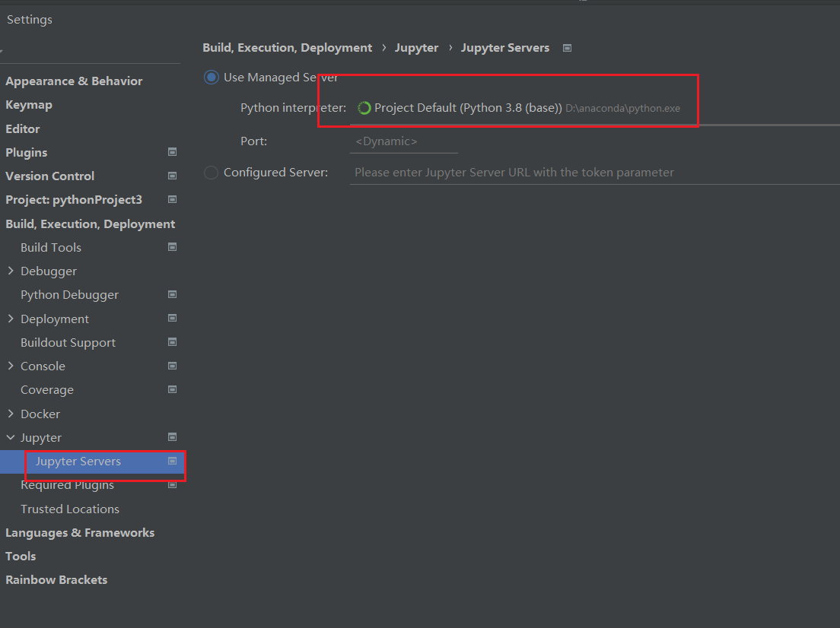Collapse the Jupyter tree node
Viewport: 840px width, 628px height.
11,437
